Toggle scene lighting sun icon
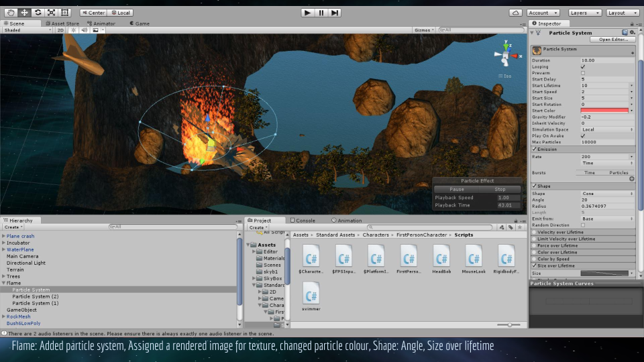 [x=74, y=30]
